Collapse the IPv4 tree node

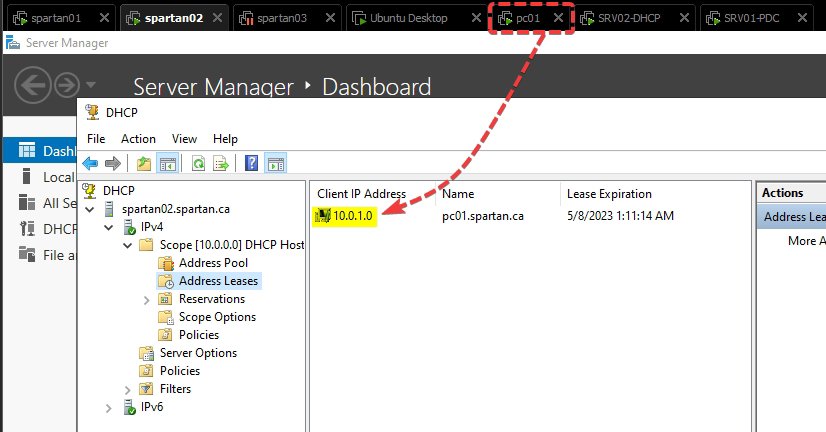point(110,227)
